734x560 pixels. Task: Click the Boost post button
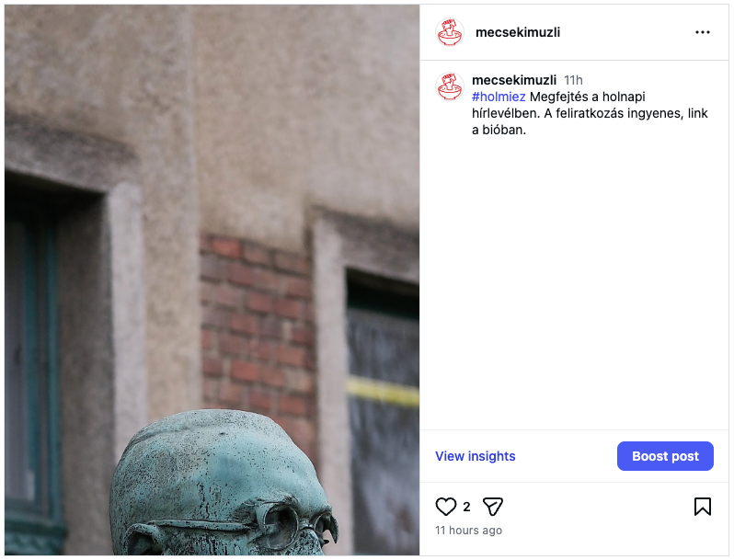tap(665, 456)
